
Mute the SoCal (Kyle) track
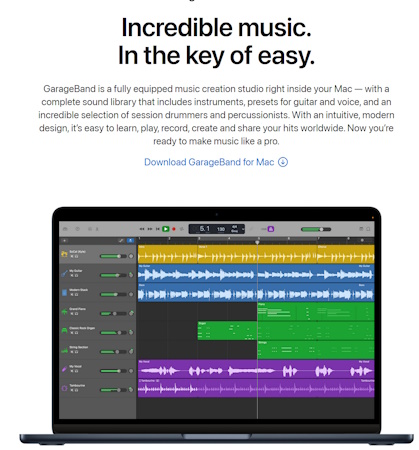(72, 256)
